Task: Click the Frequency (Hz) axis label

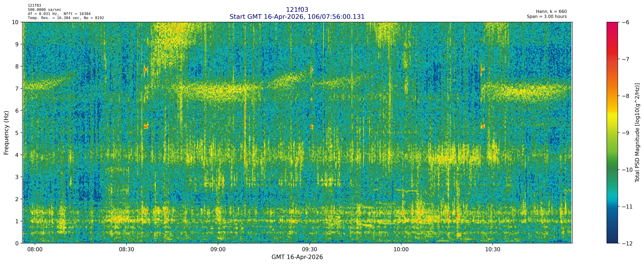Action: [6, 133]
